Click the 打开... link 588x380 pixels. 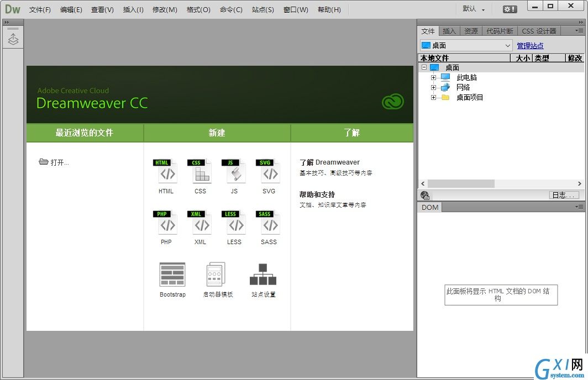coord(60,162)
